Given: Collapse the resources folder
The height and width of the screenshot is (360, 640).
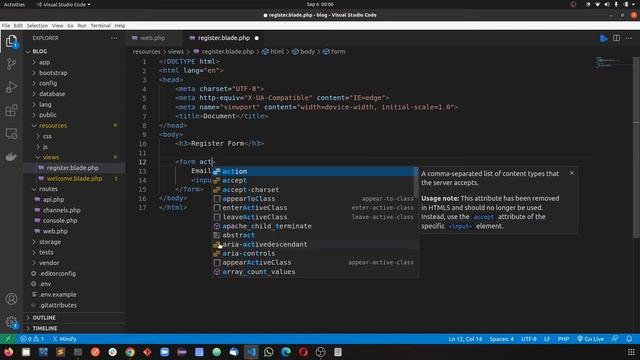Looking at the screenshot, I should point(53,125).
